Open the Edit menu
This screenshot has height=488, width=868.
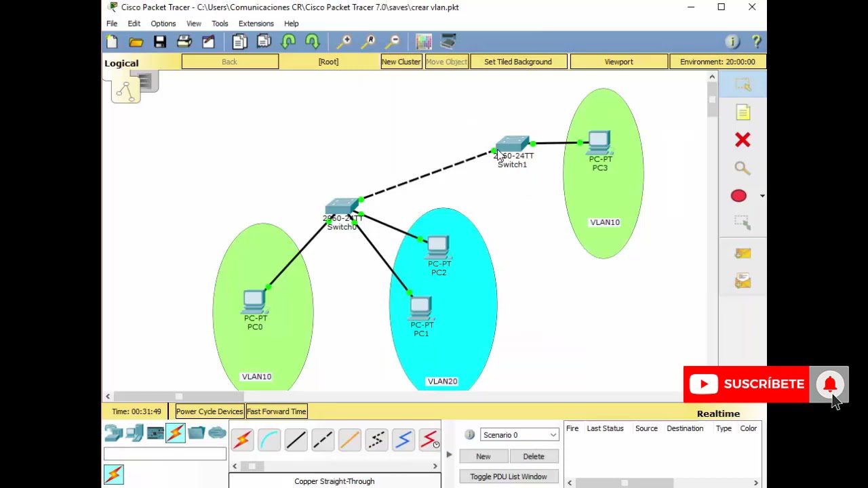[134, 24]
